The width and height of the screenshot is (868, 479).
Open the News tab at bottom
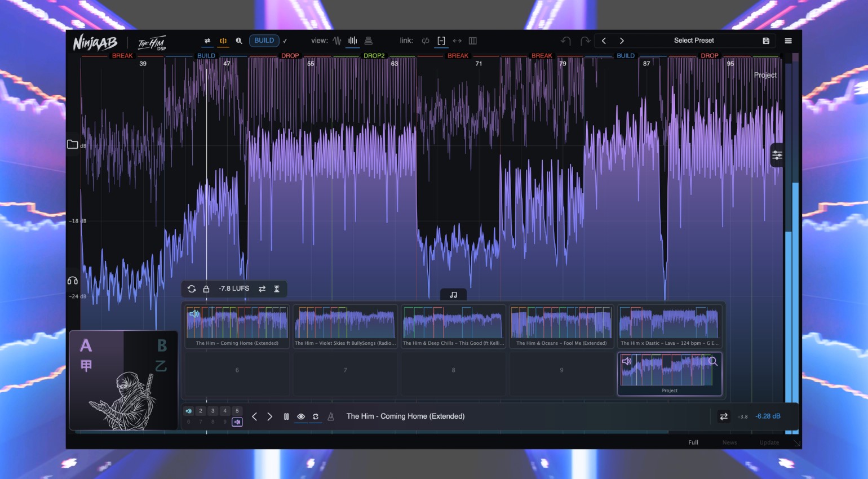[729, 442]
